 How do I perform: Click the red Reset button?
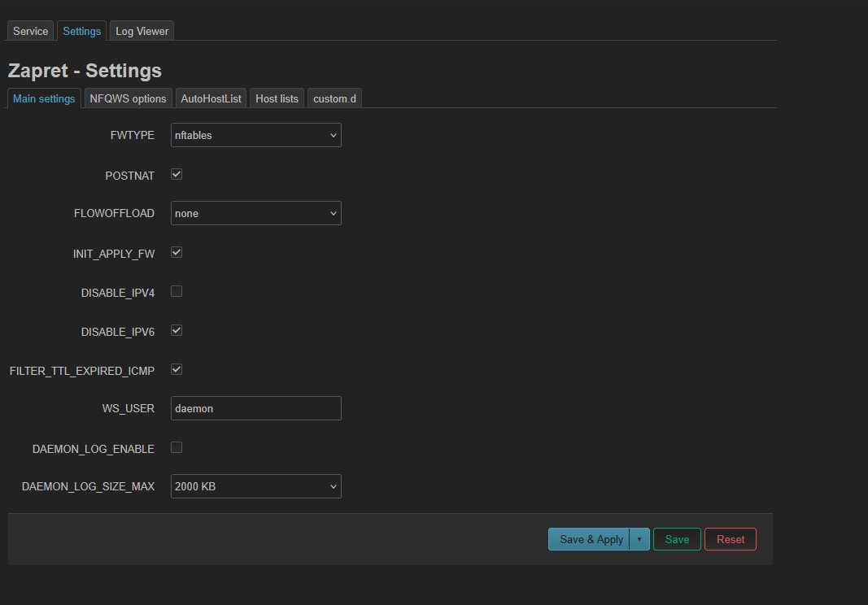coord(731,539)
